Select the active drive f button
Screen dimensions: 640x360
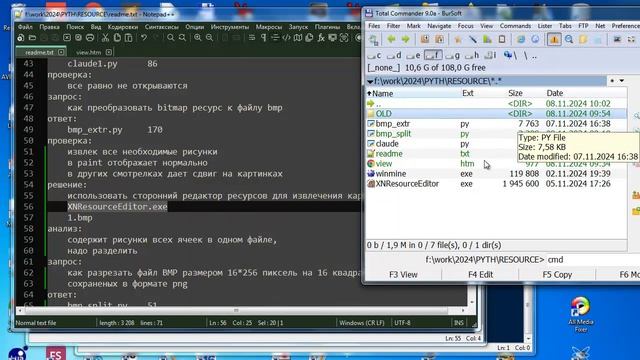pos(433,55)
